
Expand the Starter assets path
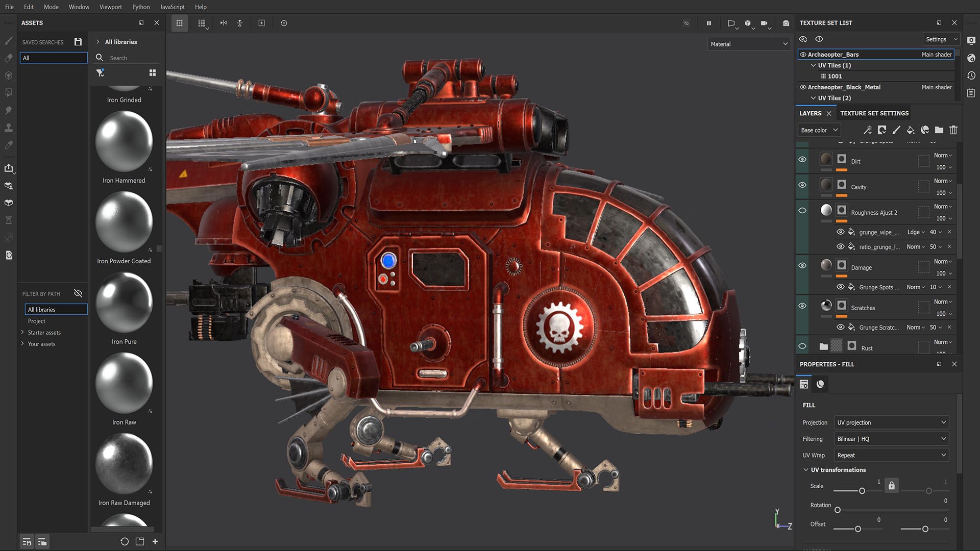click(x=22, y=332)
